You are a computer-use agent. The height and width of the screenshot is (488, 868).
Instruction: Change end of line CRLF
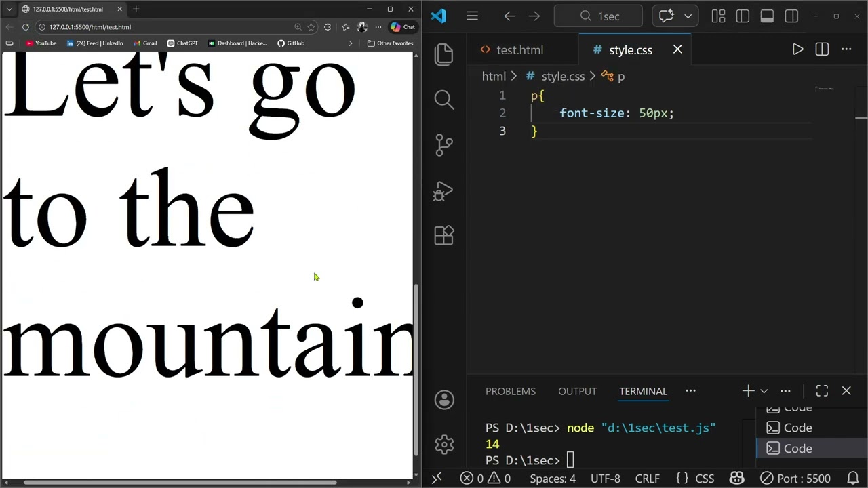tap(648, 479)
